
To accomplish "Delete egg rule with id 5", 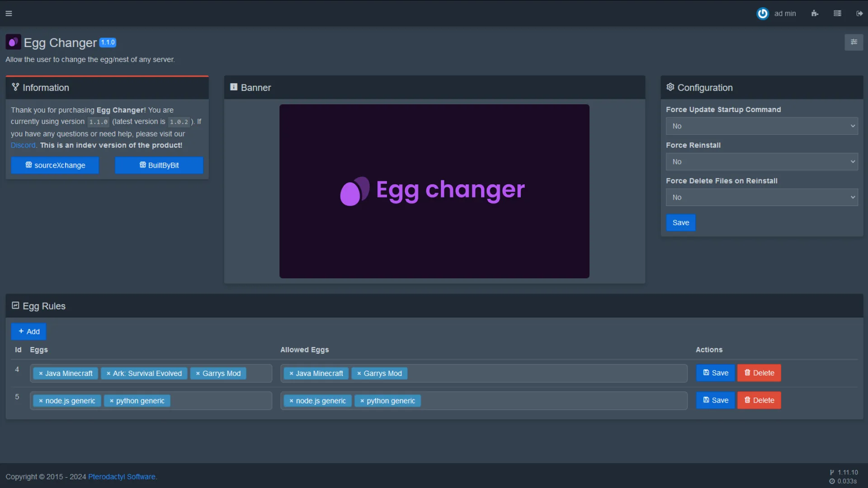I will coord(759,400).
